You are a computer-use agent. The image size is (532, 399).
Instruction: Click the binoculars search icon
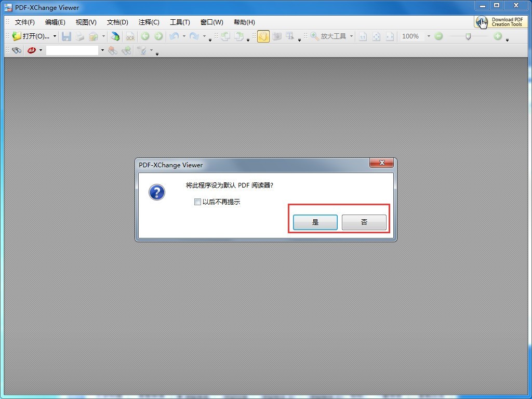coord(17,50)
